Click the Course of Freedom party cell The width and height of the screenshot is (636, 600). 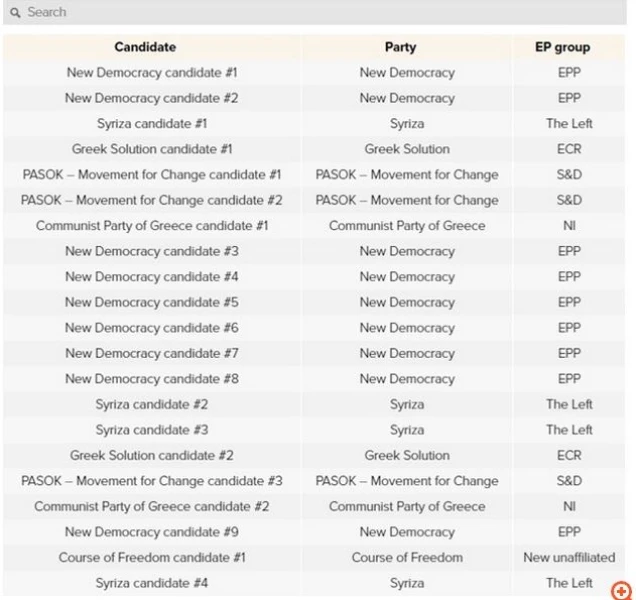[407, 557]
